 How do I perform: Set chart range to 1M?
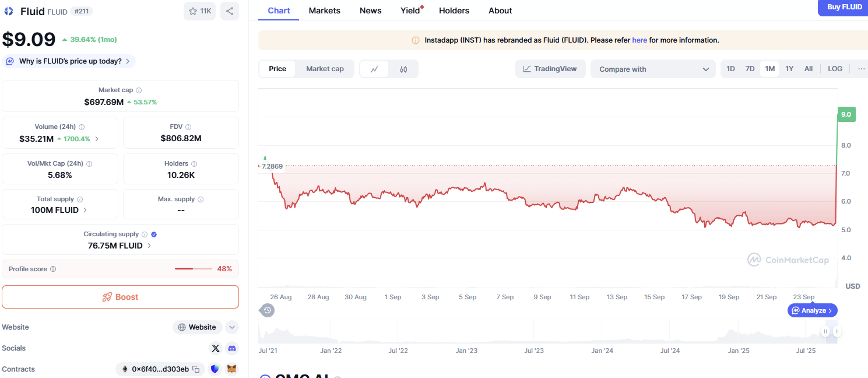point(770,69)
